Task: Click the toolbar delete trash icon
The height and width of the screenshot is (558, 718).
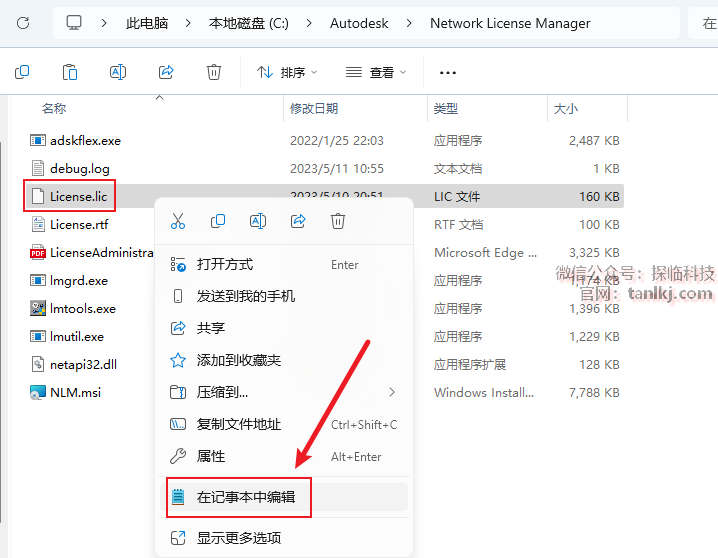Action: click(x=213, y=72)
